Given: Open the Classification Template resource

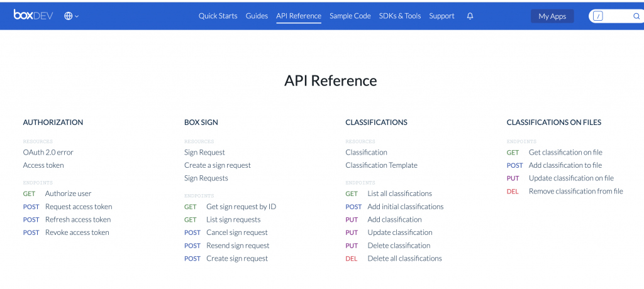Looking at the screenshot, I should tap(382, 165).
